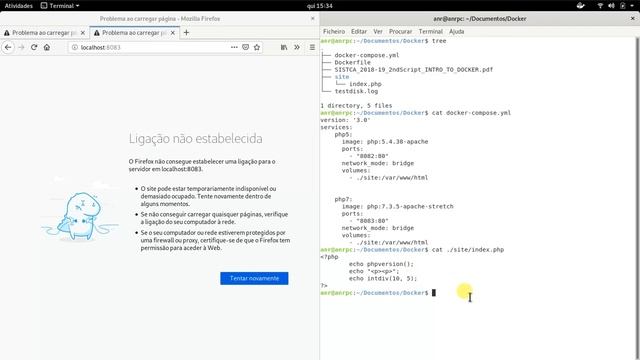The height and width of the screenshot is (360, 640).
Task: Close the Firefox window
Action: click(313, 18)
